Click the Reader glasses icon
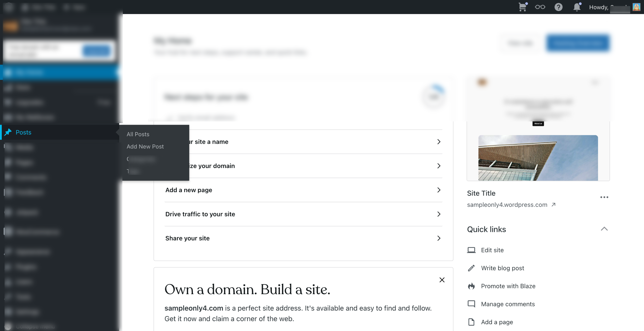The width and height of the screenshot is (644, 331). coord(540,7)
